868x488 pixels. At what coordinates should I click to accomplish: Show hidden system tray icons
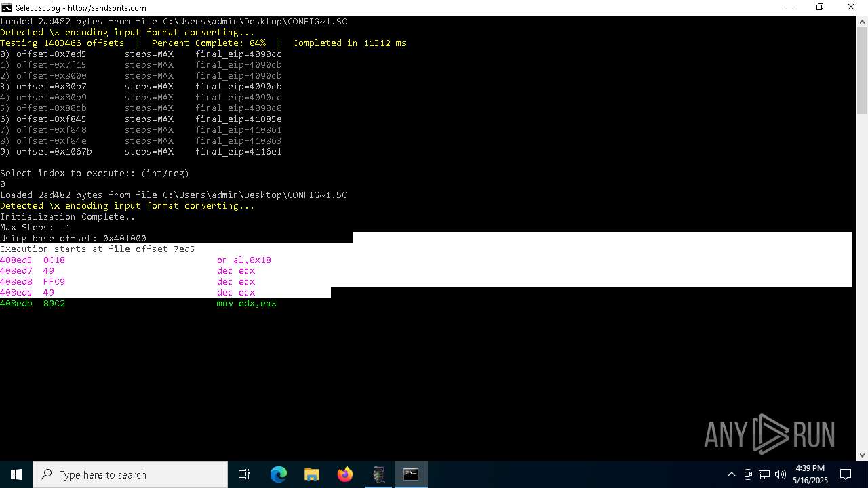coord(731,474)
